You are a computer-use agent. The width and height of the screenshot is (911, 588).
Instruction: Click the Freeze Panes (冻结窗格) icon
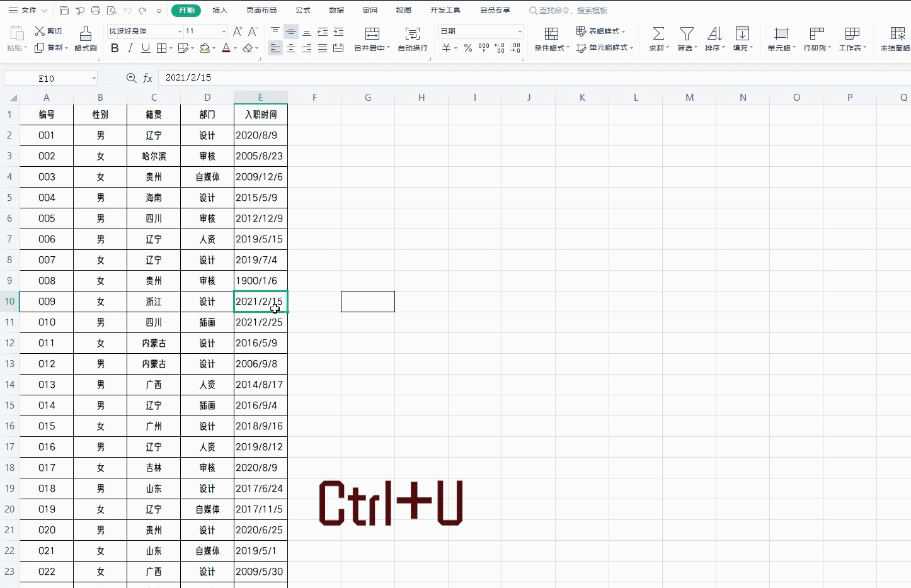coord(897,33)
